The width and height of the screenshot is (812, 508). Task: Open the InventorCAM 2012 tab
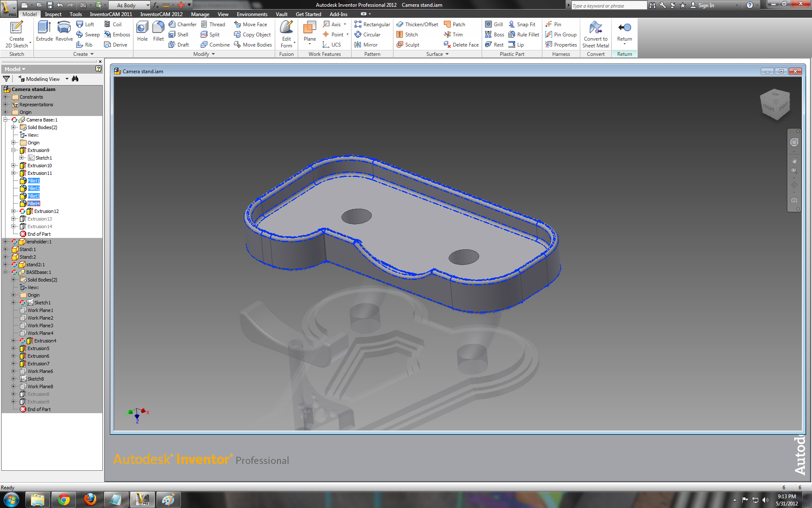(x=162, y=14)
